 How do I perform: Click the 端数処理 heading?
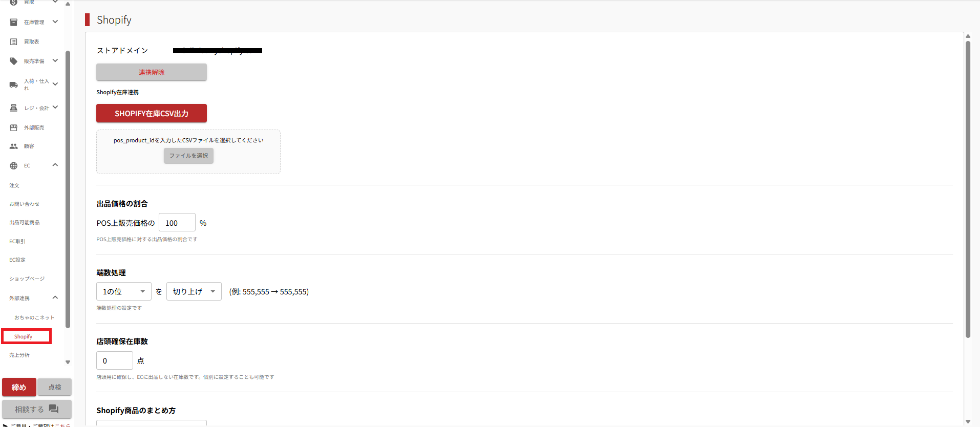point(111,272)
